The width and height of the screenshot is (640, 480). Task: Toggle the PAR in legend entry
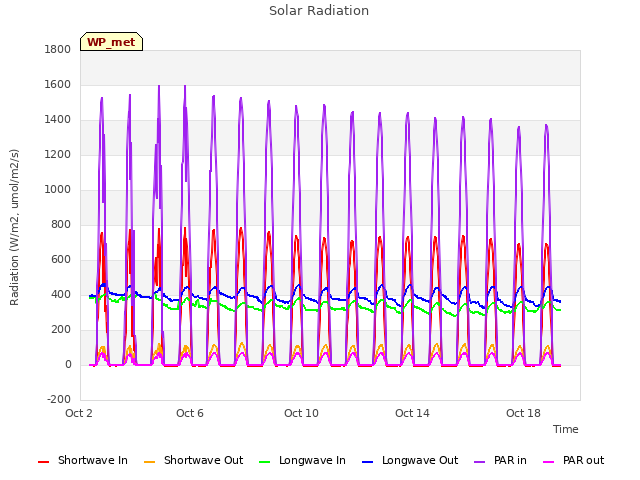500,460
